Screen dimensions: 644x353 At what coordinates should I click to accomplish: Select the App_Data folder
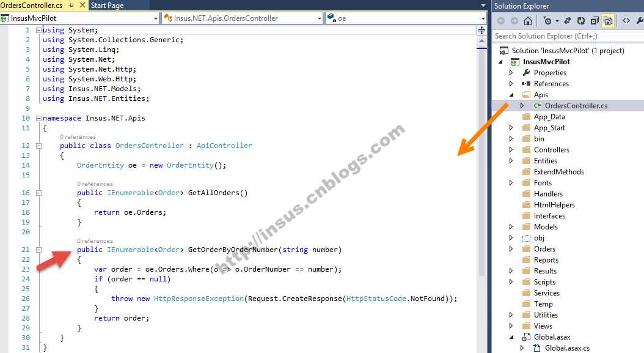coord(549,117)
